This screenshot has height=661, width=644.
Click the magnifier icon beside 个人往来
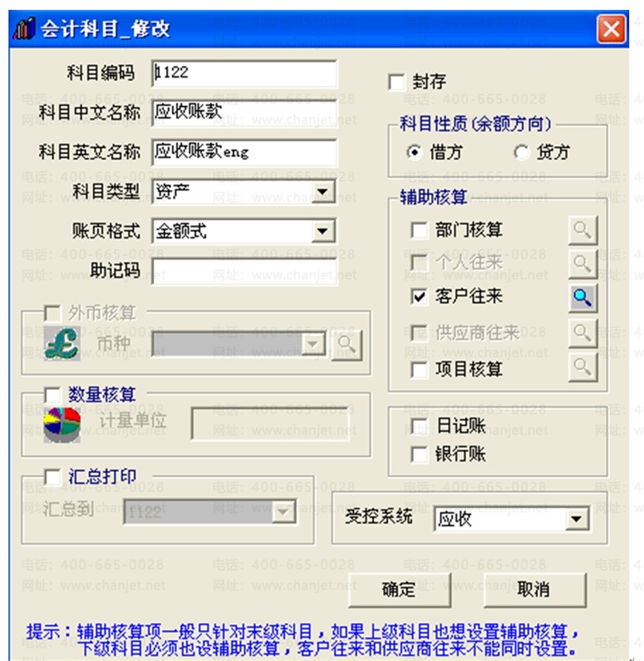click(583, 264)
